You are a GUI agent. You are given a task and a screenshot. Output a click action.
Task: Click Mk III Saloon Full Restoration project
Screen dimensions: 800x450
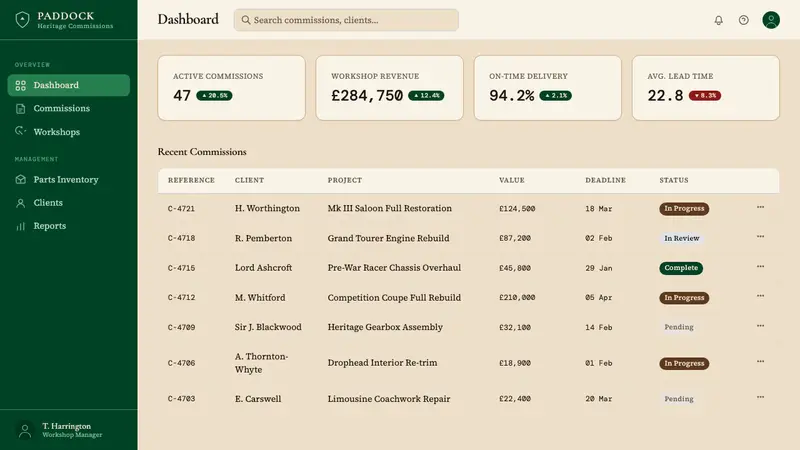[389, 208]
